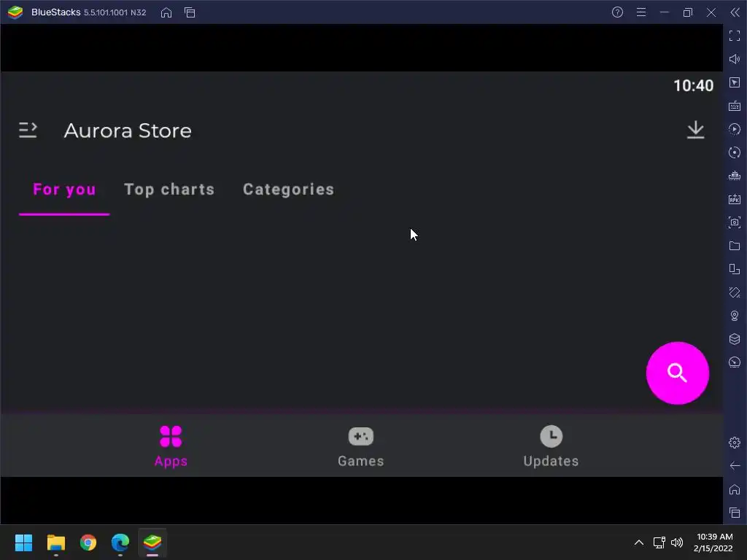The width and height of the screenshot is (747, 560).
Task: Open game controls keyboard icon
Action: point(735,106)
